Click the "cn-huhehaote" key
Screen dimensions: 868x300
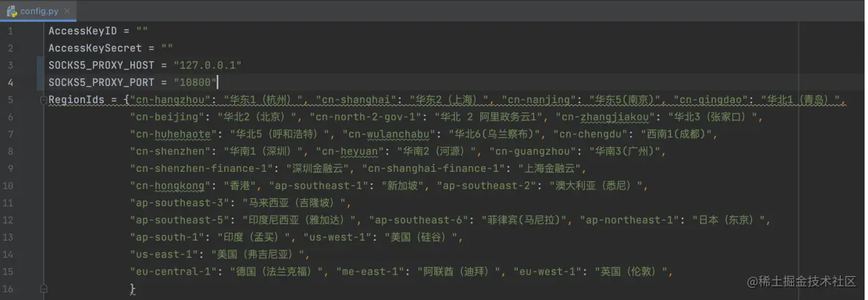tap(173, 134)
